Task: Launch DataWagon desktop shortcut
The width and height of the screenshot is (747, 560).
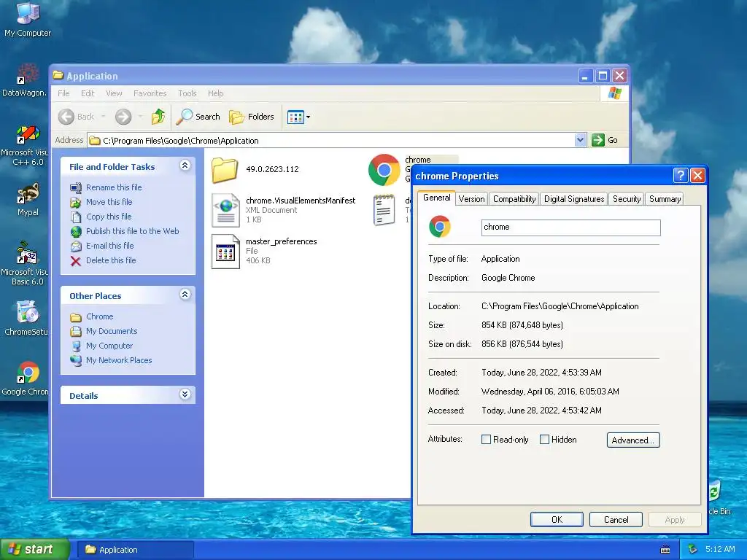Action: click(x=25, y=79)
